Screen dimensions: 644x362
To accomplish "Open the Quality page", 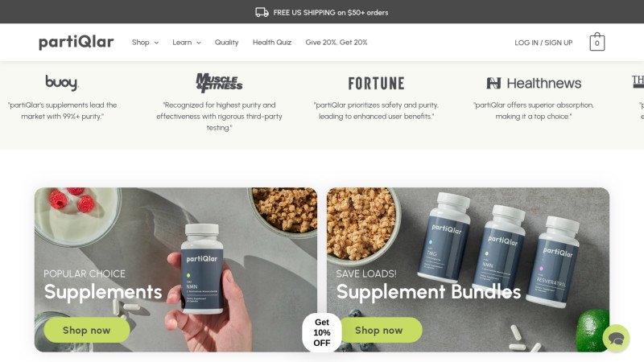I will [226, 43].
